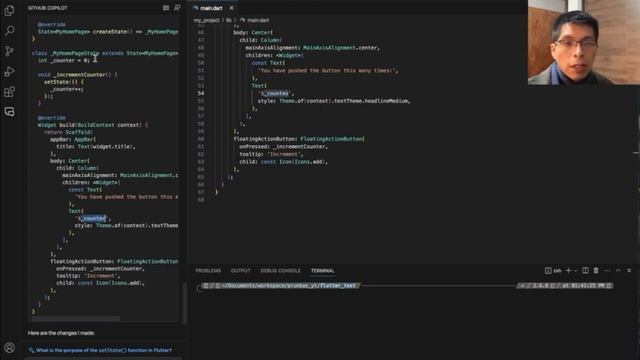
Task: Select the TERMINAL panel tab
Action: (x=322, y=271)
